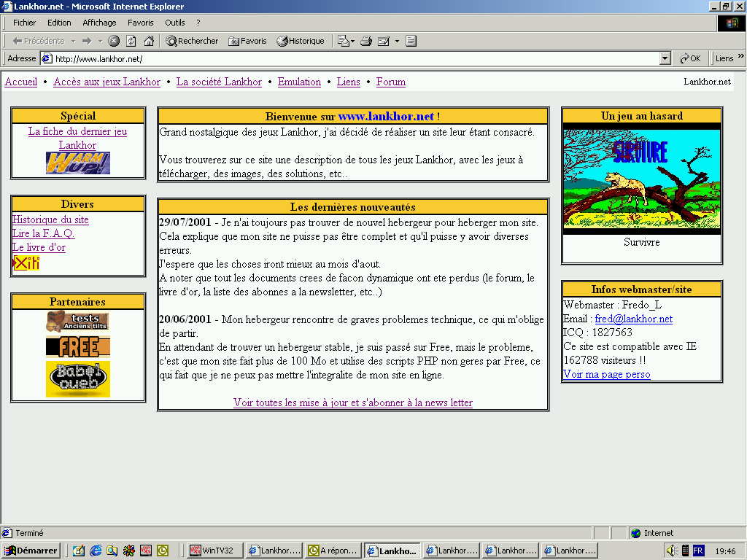
Task: Click the Discuss toolbar icon
Action: pyautogui.click(x=411, y=41)
